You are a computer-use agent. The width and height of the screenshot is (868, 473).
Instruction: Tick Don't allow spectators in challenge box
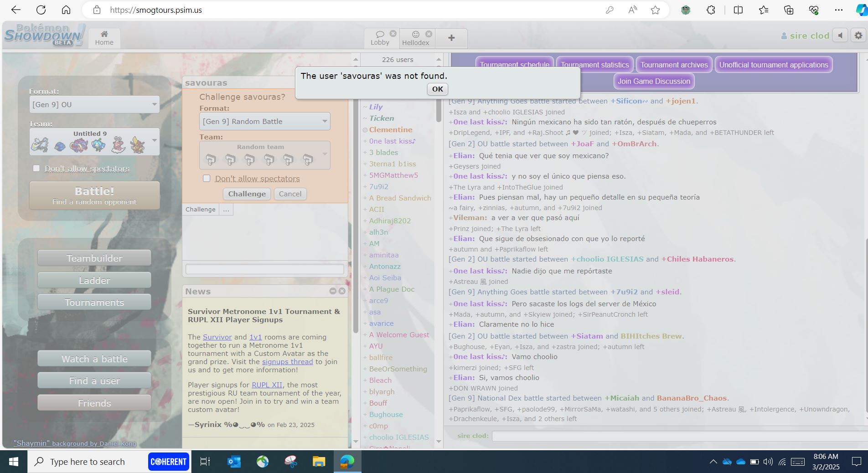click(x=207, y=178)
